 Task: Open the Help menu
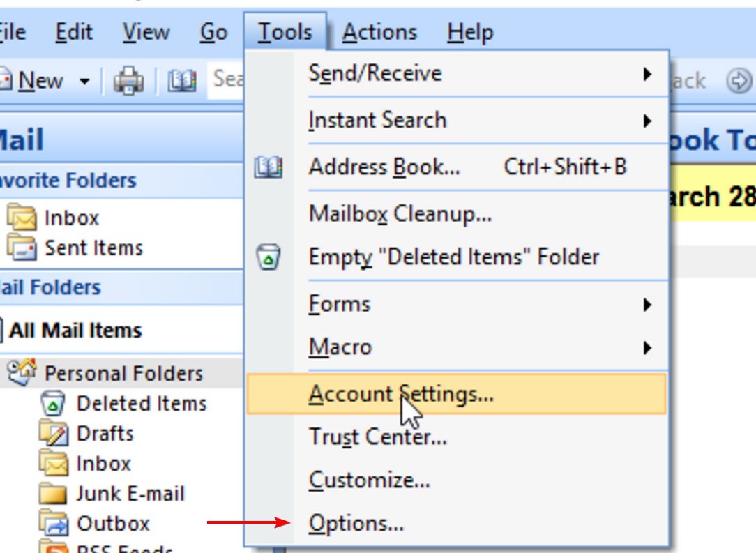tap(470, 32)
